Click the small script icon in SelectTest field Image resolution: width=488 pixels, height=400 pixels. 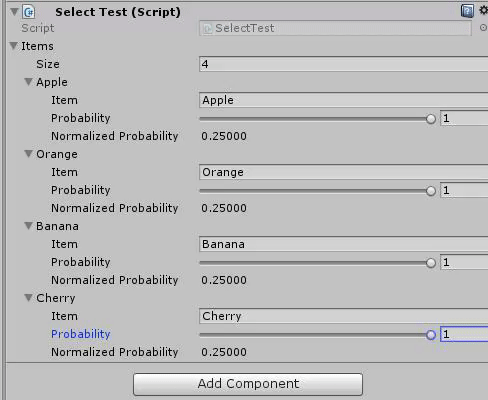click(207, 28)
